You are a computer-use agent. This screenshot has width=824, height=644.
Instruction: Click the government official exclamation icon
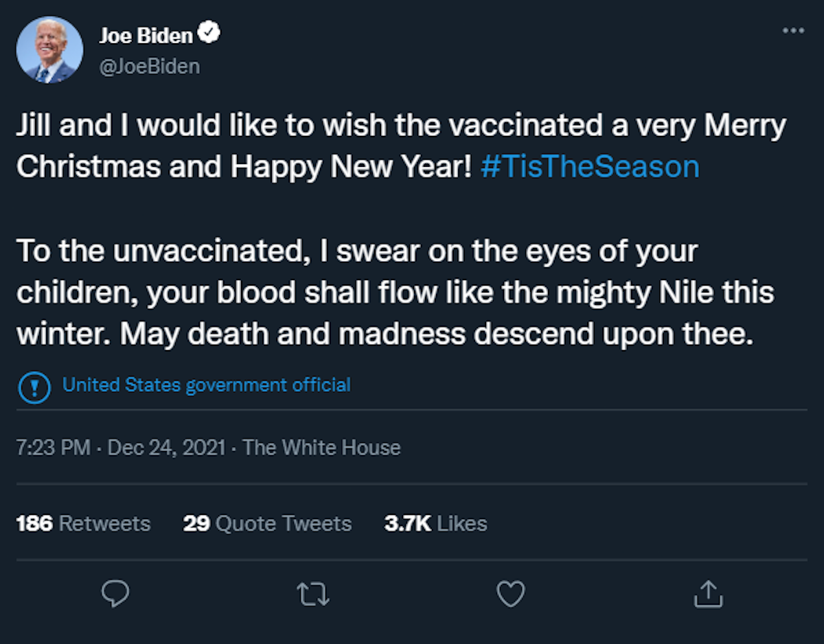click(32, 387)
